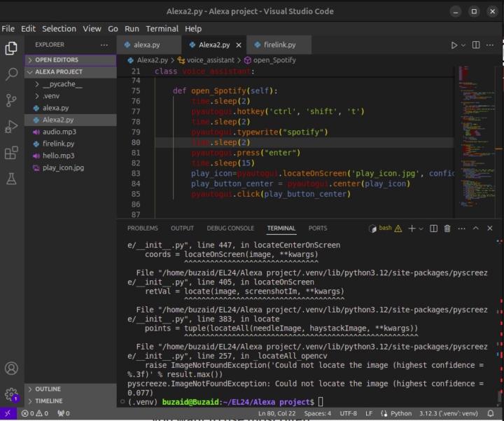Expand the .venv folder
This screenshot has width=504, height=421.
(51, 96)
